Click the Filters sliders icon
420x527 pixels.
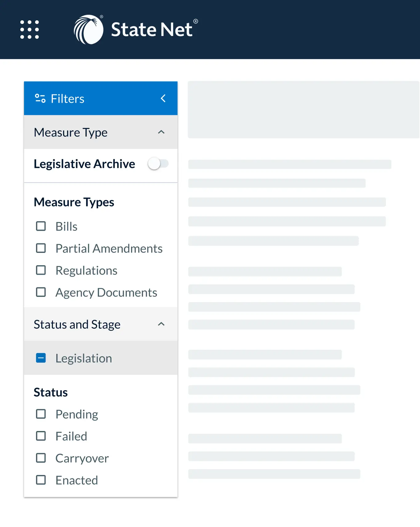[40, 98]
